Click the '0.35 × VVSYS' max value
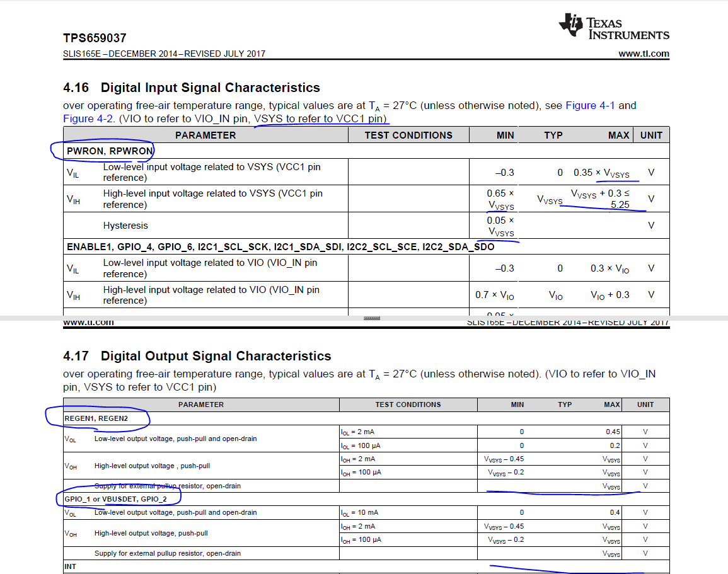The image size is (728, 574). [x=601, y=173]
